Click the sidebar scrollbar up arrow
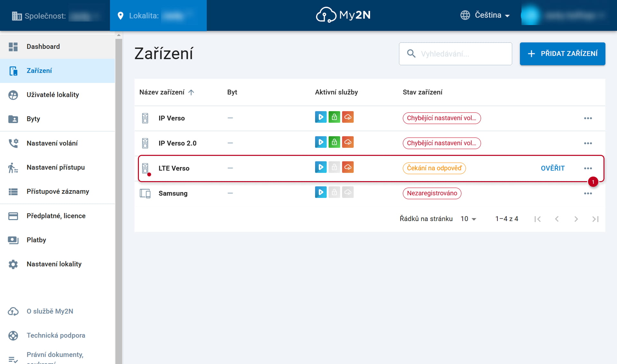Image resolution: width=617 pixels, height=364 pixels. pos(119,35)
